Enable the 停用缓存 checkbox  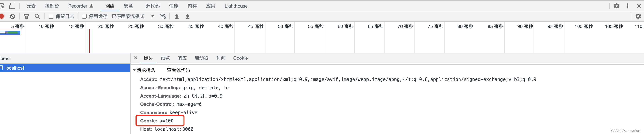point(84,16)
